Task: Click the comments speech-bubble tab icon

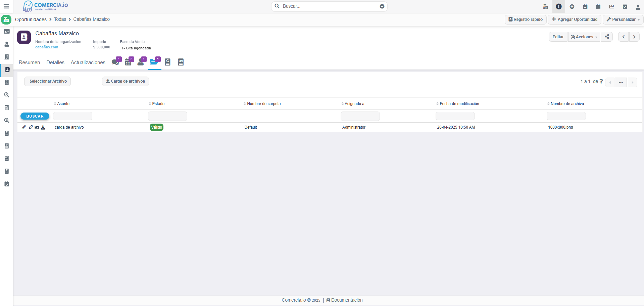Action: (115, 62)
